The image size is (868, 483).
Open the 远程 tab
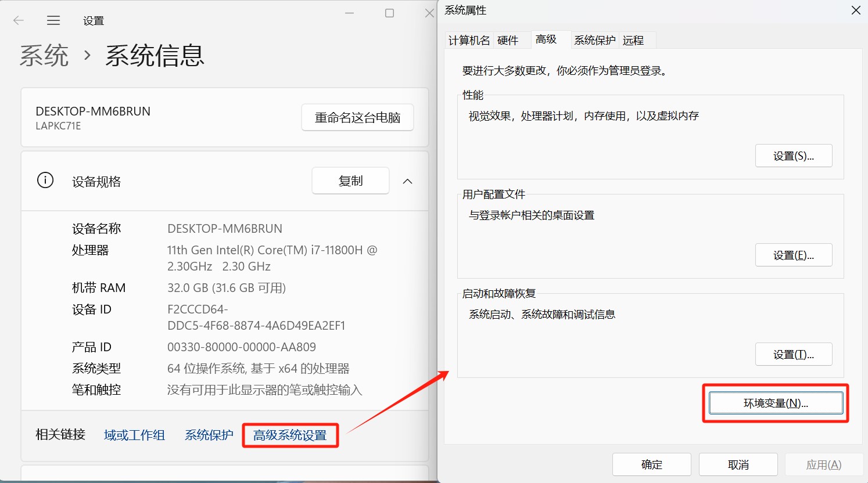coord(633,40)
